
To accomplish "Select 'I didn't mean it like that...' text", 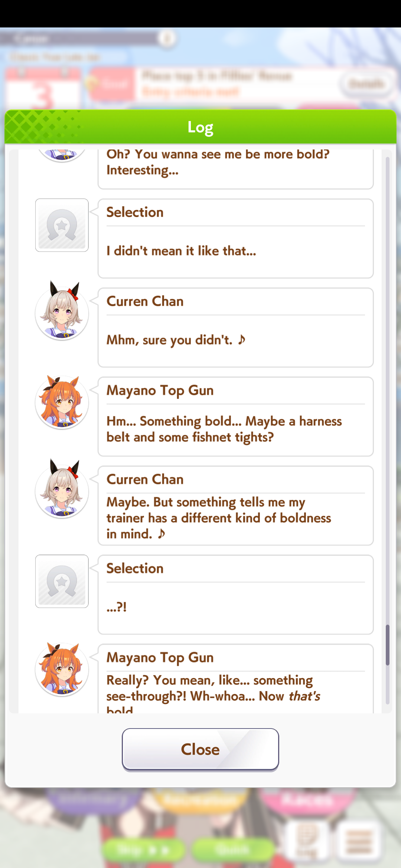I will 181,251.
